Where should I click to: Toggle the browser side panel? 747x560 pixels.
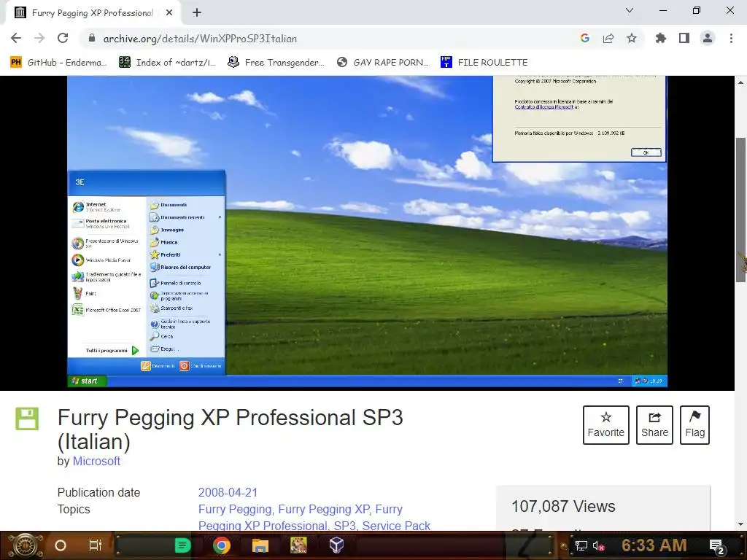[684, 38]
